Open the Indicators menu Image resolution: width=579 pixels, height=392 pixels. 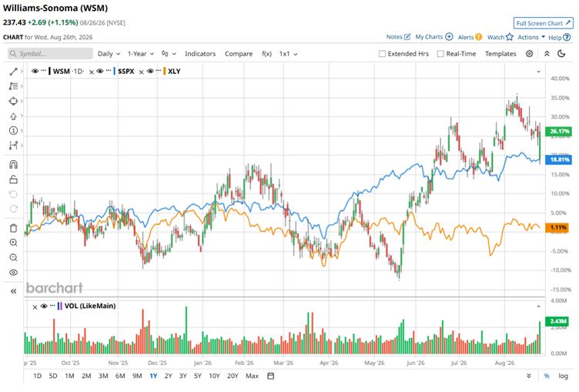(200, 54)
